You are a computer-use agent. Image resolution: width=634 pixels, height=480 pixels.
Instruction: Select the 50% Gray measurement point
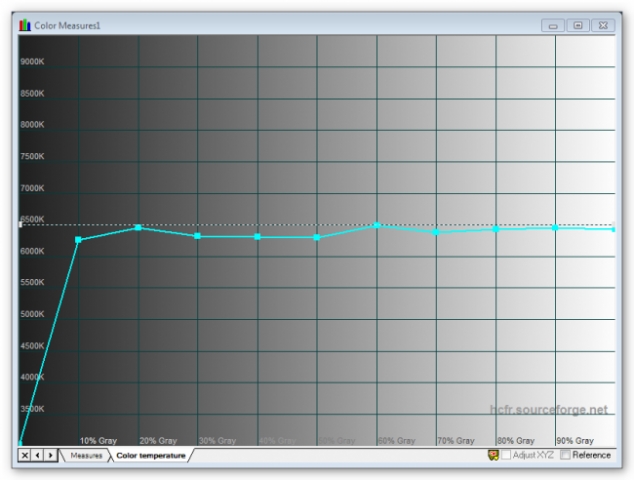pos(317,237)
